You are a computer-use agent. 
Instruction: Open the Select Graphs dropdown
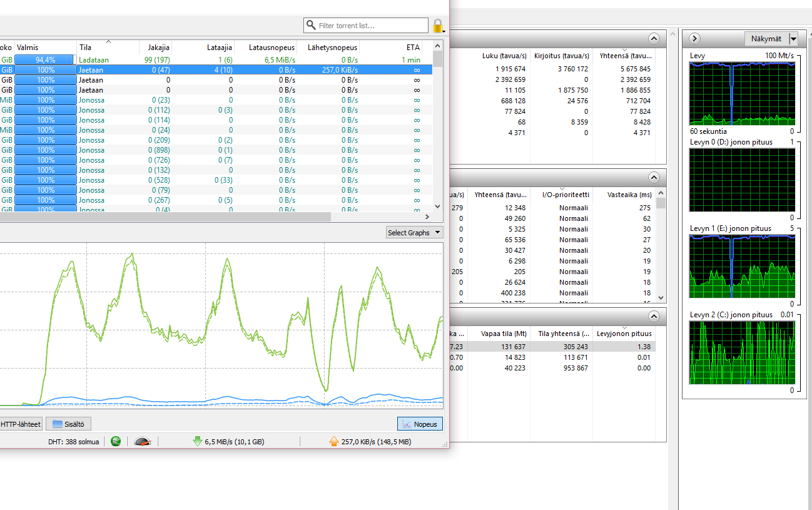pos(414,233)
